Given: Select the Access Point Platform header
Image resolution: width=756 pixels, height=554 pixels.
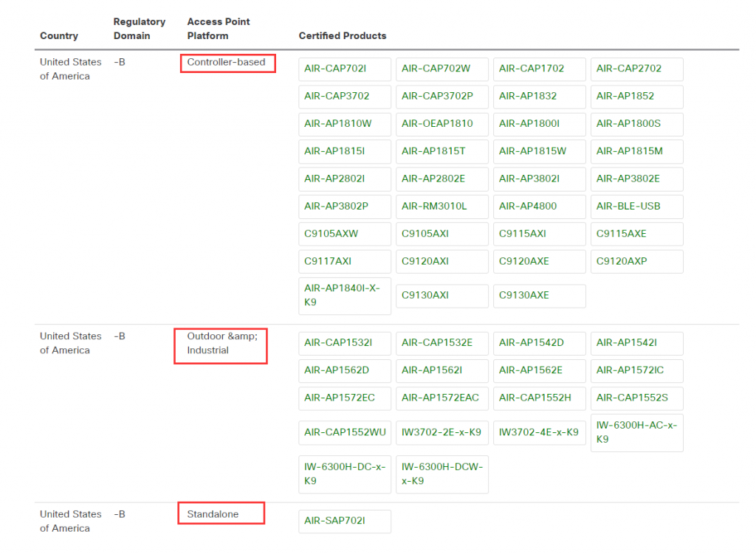Looking at the screenshot, I should click(219, 29).
